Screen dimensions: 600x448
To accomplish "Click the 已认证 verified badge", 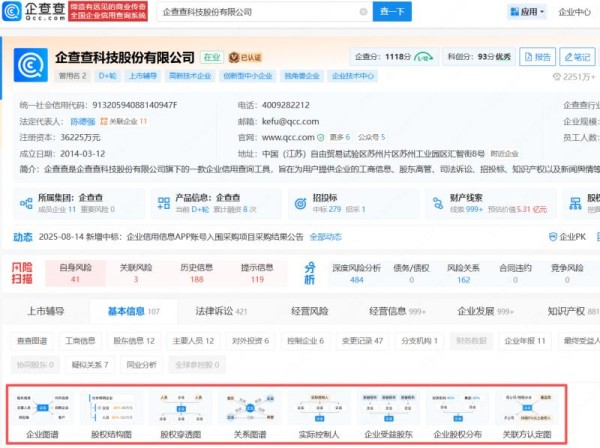I will (245, 57).
